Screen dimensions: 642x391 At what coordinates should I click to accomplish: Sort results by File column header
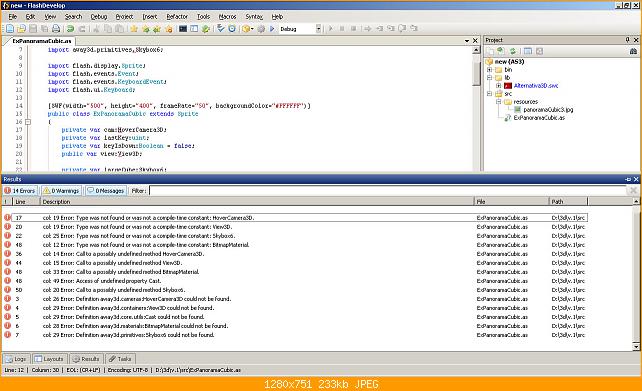[x=511, y=202]
